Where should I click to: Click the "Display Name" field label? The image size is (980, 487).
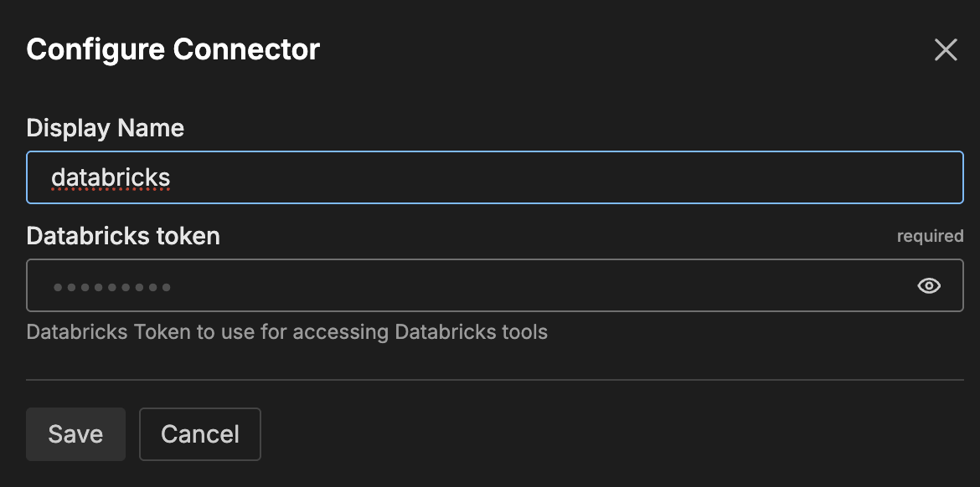[x=106, y=128]
